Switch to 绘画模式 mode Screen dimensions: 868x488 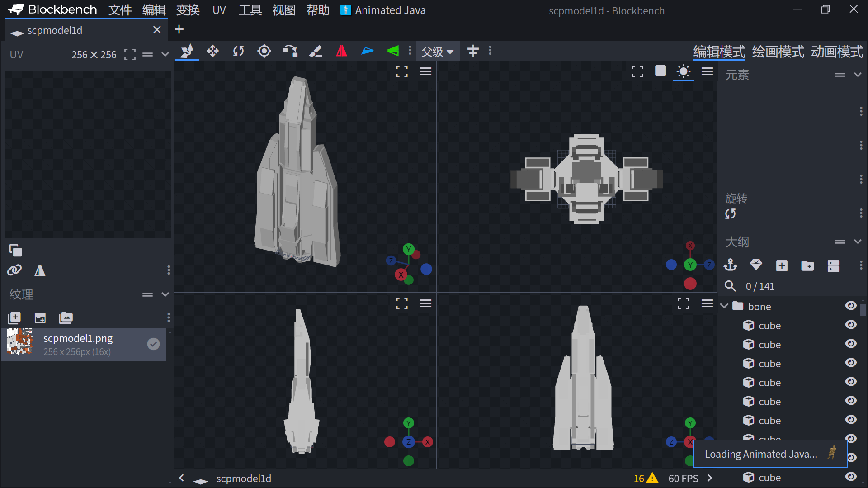[778, 52]
